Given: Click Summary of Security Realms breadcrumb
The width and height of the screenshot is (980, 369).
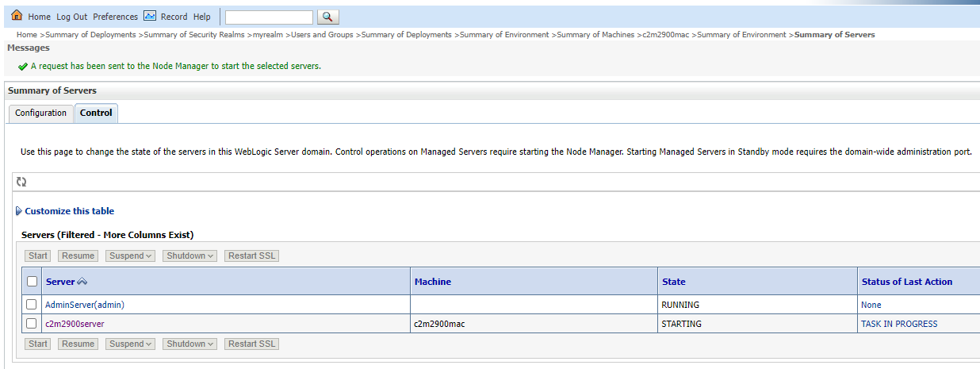Looking at the screenshot, I should coord(194,35).
